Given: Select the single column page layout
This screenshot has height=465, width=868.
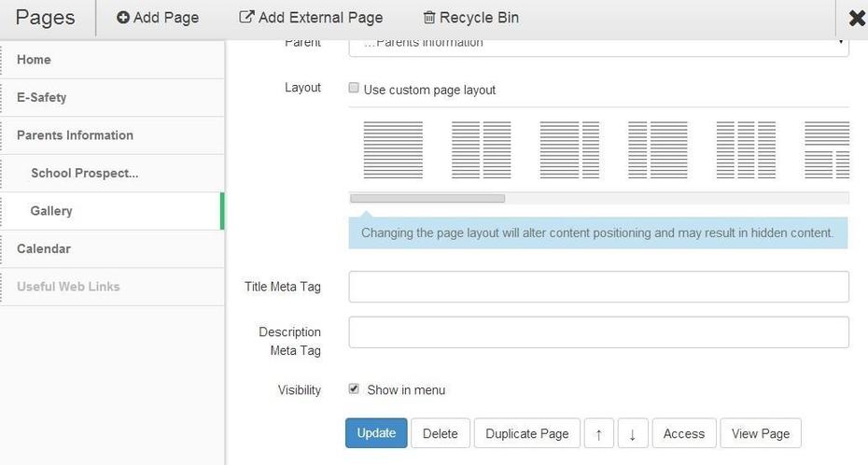Looking at the screenshot, I should coord(393,150).
